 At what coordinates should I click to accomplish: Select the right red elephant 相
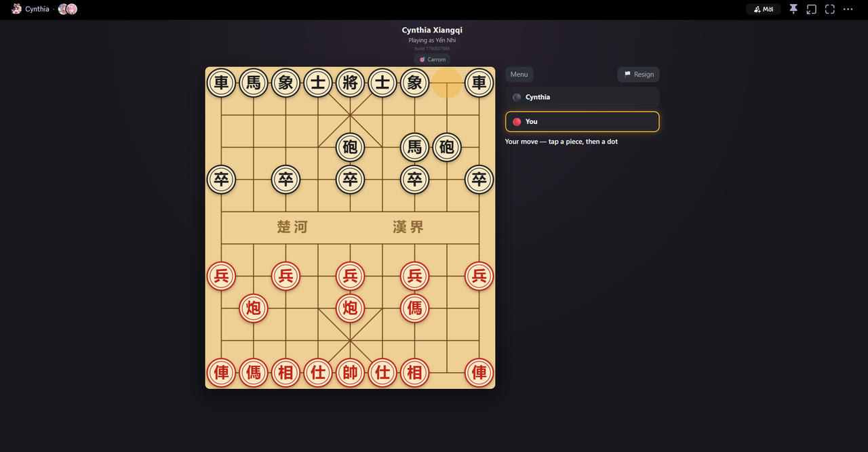(x=414, y=373)
